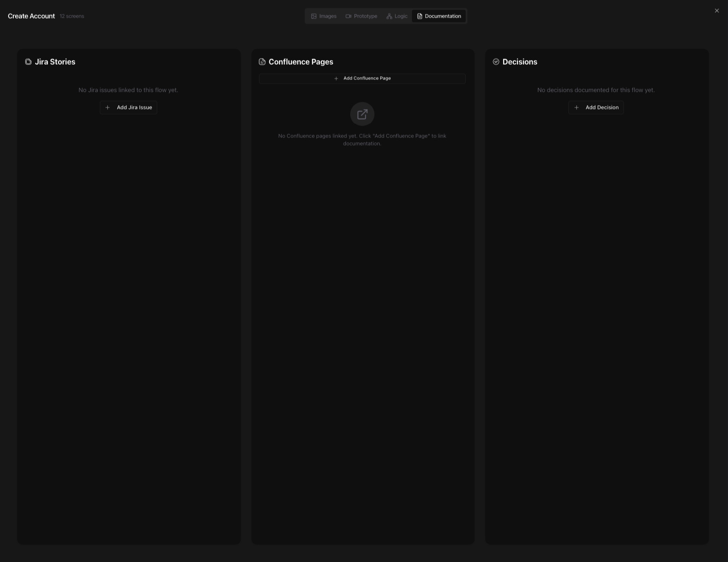Click the plus icon on Add Decision
This screenshot has height=562, width=728.
tap(576, 107)
